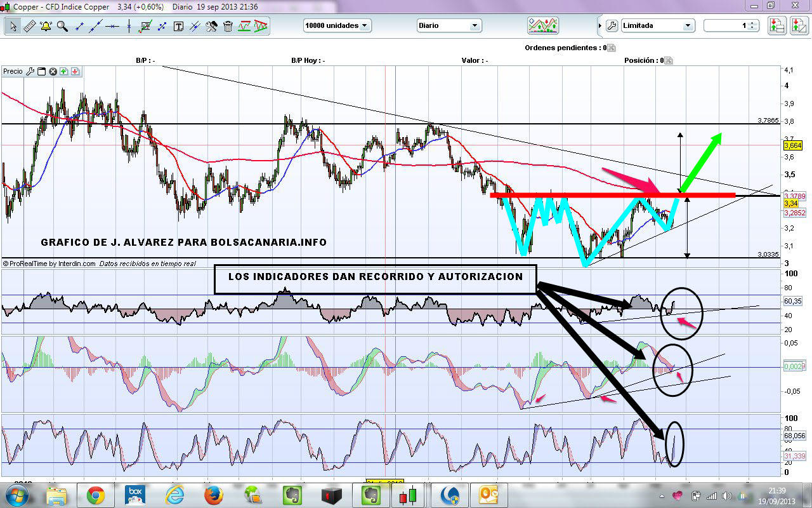This screenshot has width=812, height=508.
Task: Activate the ruler measurement tool
Action: click(x=29, y=26)
